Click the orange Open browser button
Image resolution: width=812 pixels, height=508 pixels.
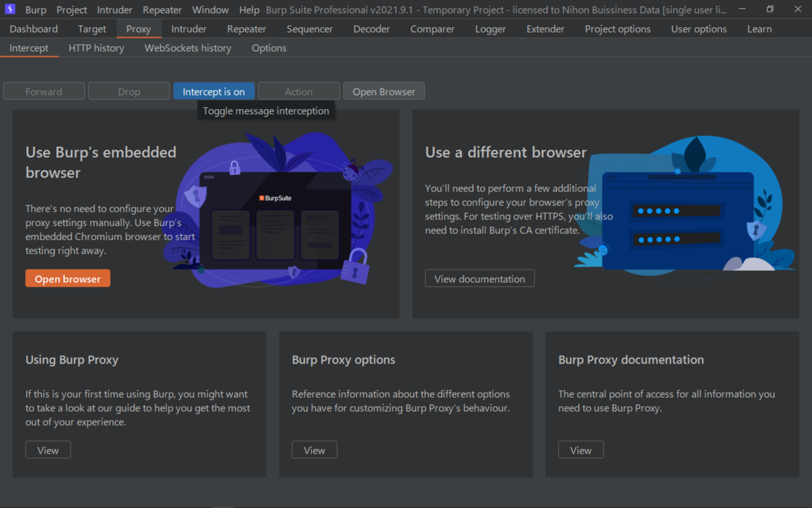(68, 278)
